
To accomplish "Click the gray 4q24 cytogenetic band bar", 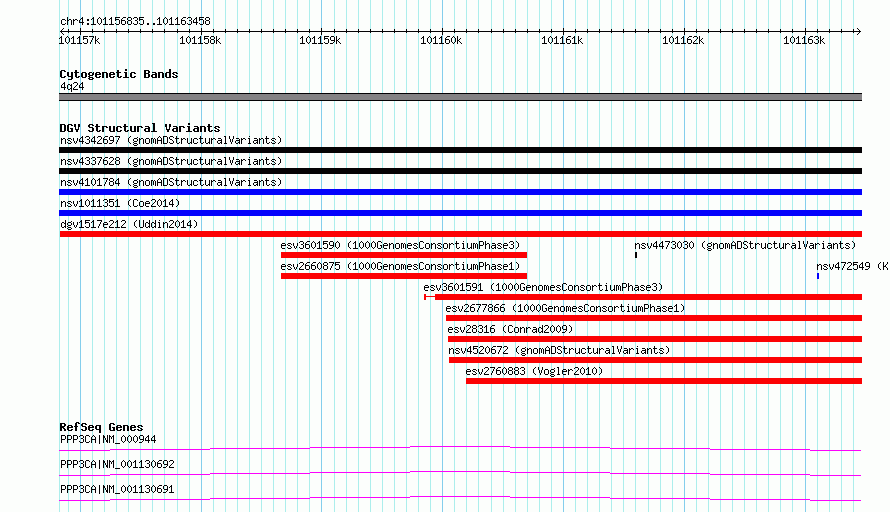I will click(x=460, y=97).
